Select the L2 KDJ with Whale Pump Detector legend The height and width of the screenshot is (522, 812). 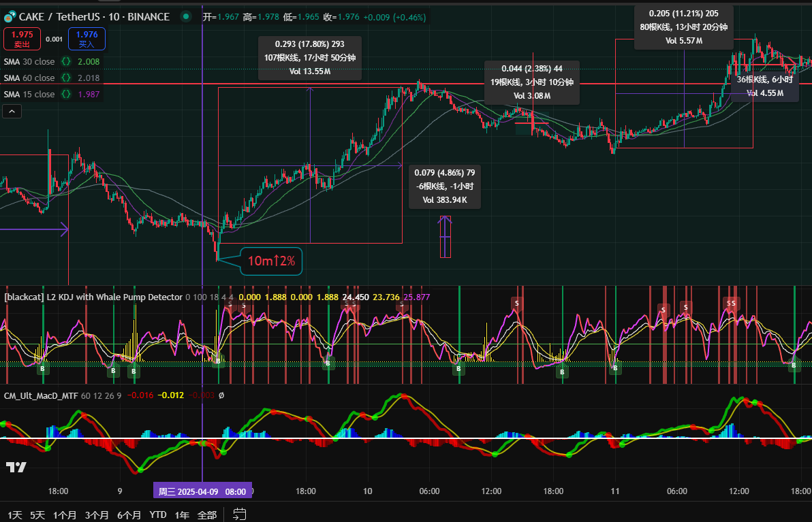pyautogui.click(x=93, y=297)
